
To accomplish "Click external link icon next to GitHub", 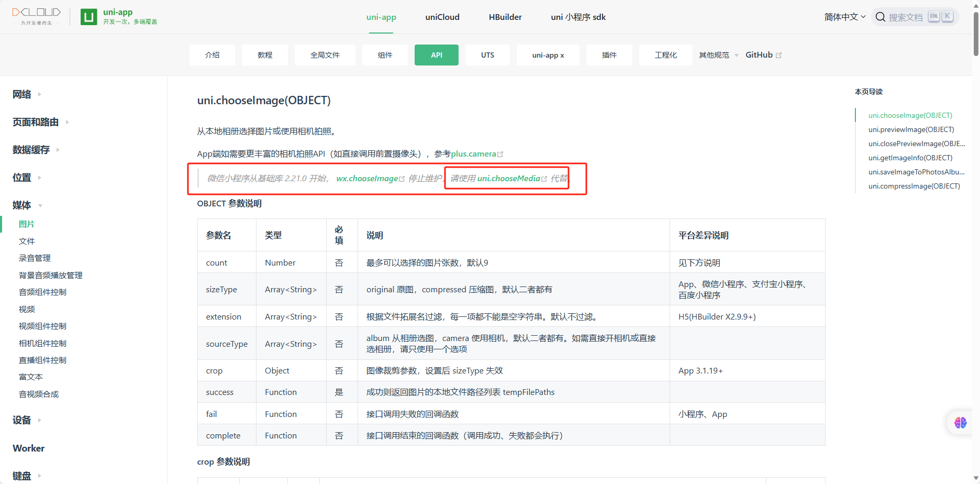I will tap(778, 55).
